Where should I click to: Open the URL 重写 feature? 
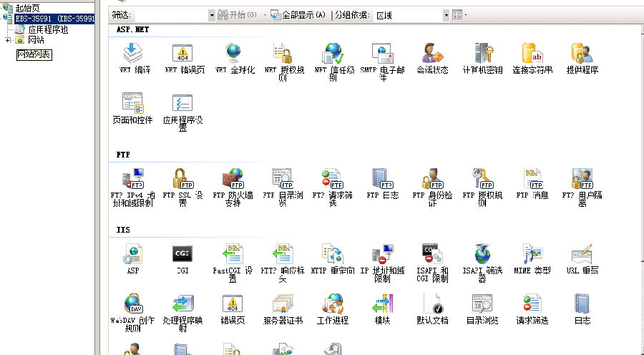coord(582,254)
